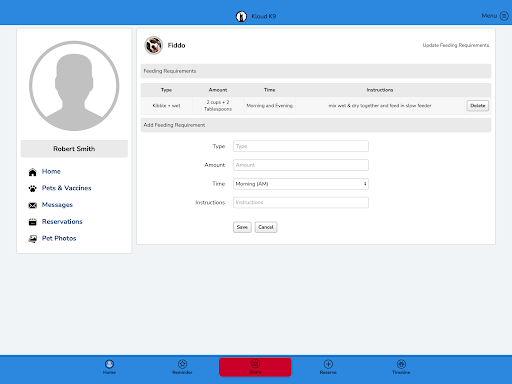
Task: Open the Timeline bottom bar icon
Action: point(401,364)
